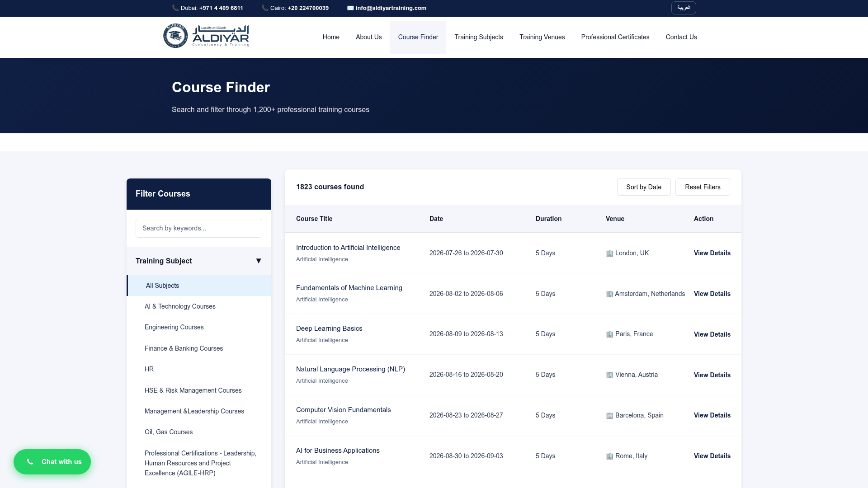This screenshot has width=868, height=488.
Task: Open the Training Venues menu item
Action: (542, 37)
